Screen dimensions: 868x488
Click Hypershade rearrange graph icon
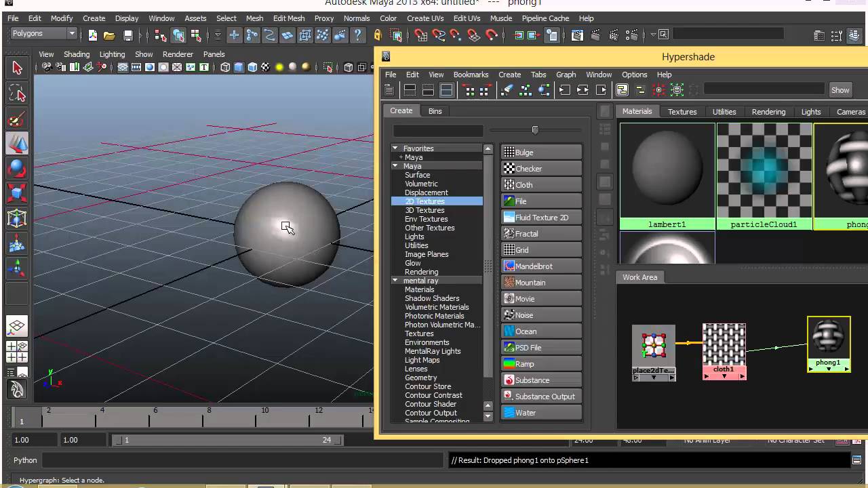click(526, 90)
